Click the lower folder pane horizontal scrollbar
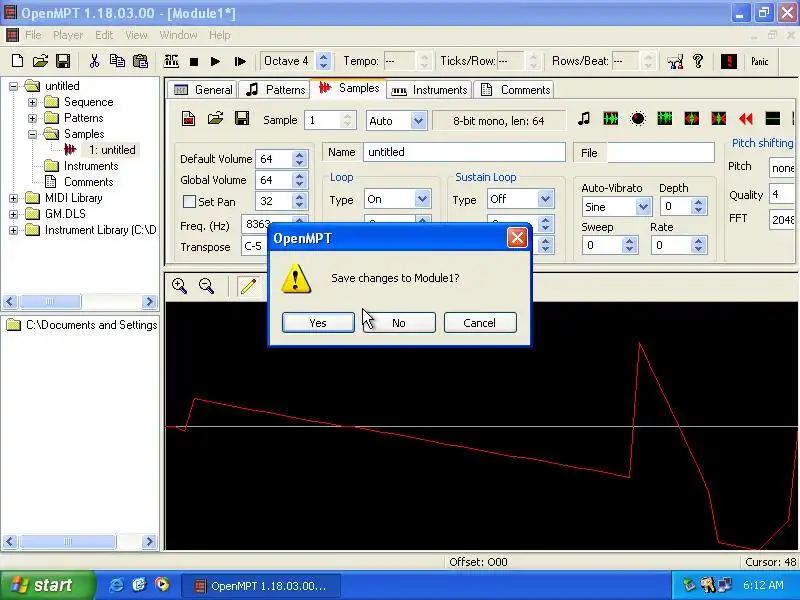Image resolution: width=800 pixels, height=600 pixels. [x=80, y=541]
